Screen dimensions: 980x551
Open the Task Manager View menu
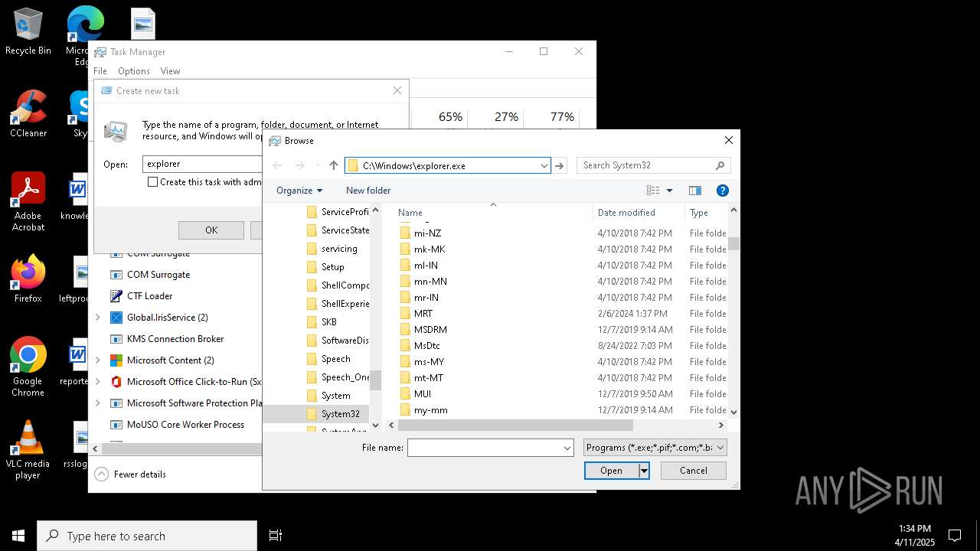tap(170, 71)
